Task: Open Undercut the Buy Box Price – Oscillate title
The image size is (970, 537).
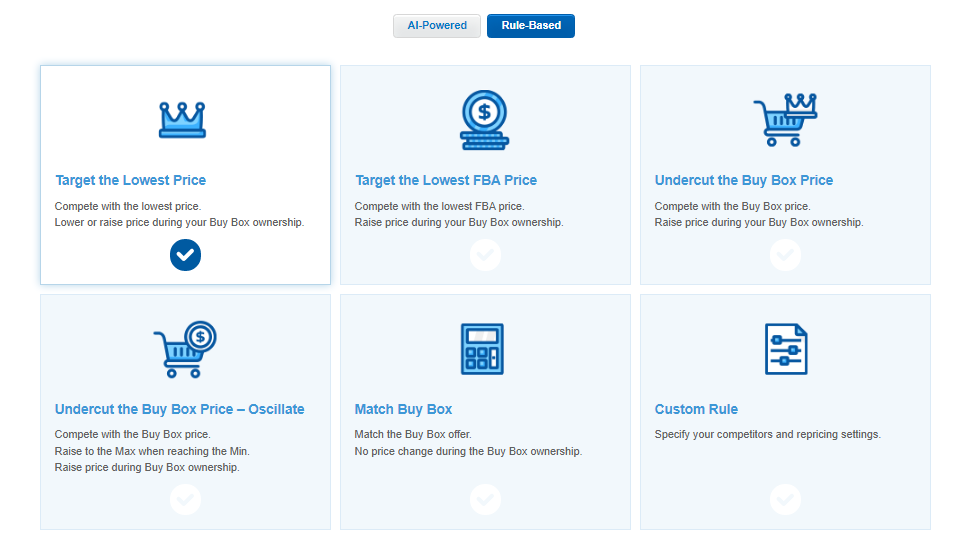Action: pyautogui.click(x=179, y=409)
